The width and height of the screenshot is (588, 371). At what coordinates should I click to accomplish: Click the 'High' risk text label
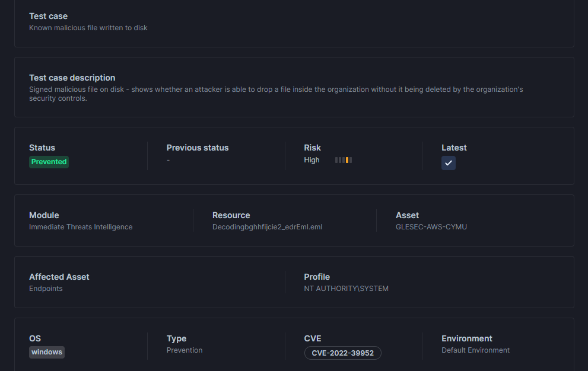[x=312, y=160]
